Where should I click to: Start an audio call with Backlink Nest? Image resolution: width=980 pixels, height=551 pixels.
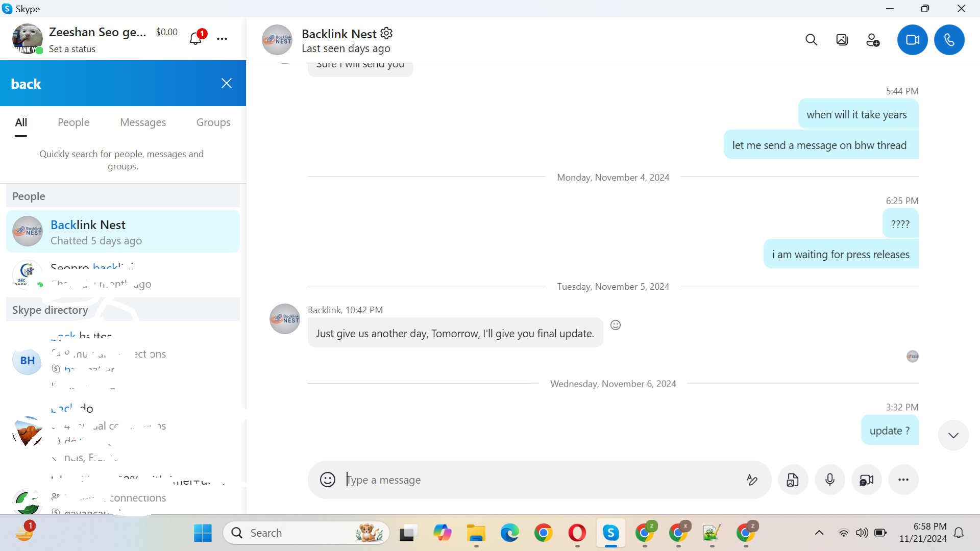tap(949, 40)
